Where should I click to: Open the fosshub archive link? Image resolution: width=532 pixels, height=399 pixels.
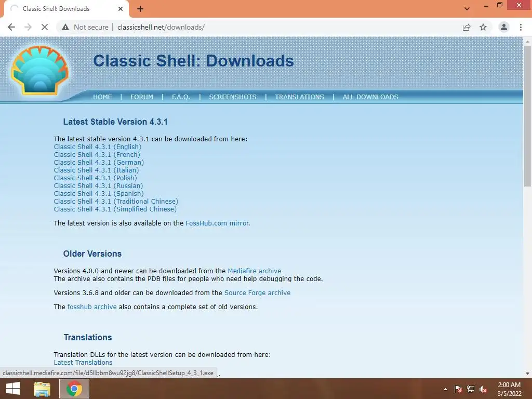point(92,307)
